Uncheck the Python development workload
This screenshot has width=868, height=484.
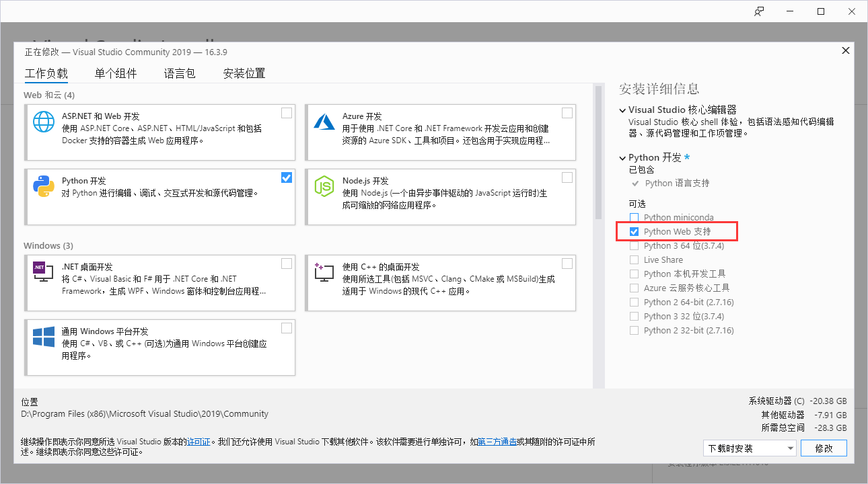[287, 177]
